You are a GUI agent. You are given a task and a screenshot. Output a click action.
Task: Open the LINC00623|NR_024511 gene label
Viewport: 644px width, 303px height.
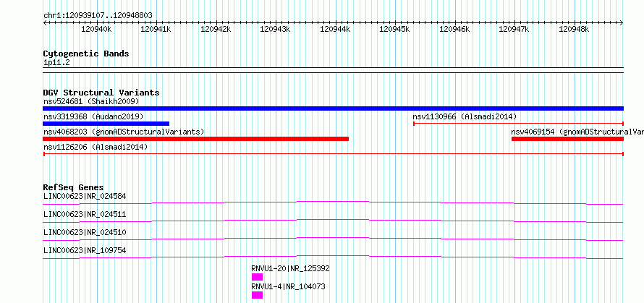(85, 214)
